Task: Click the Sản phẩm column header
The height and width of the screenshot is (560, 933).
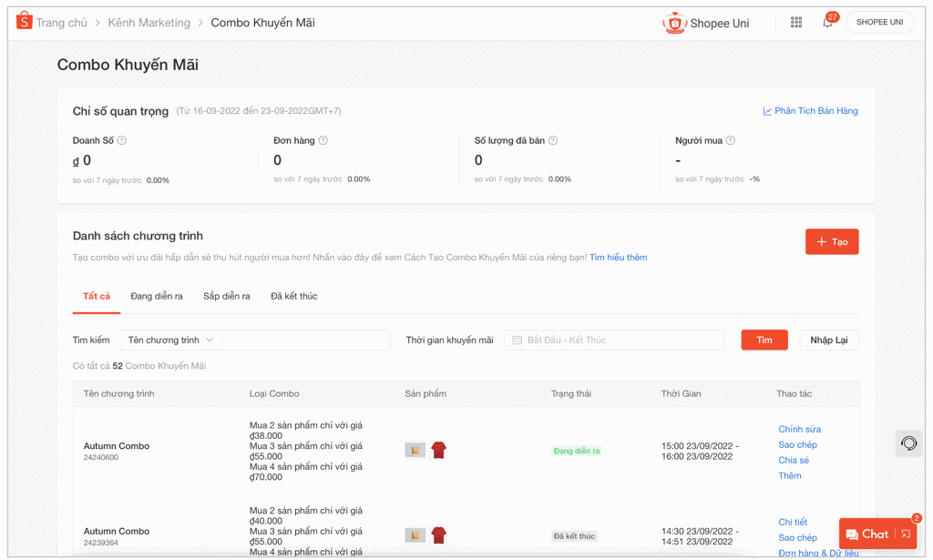Action: pos(425,393)
